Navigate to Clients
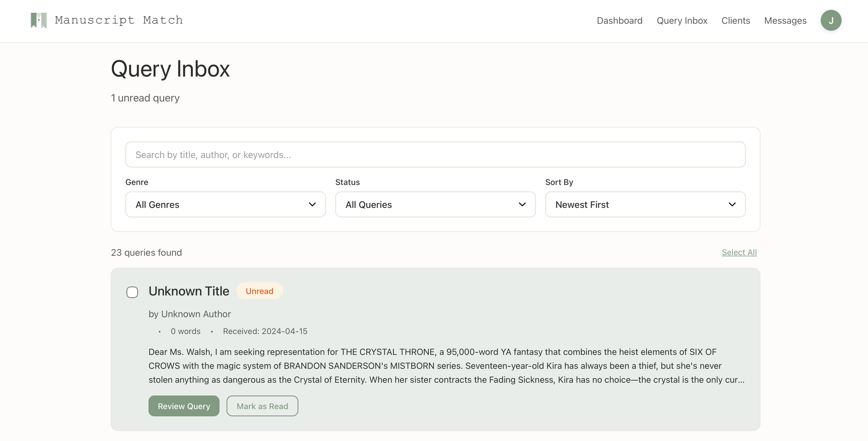This screenshot has width=868, height=441. (735, 21)
